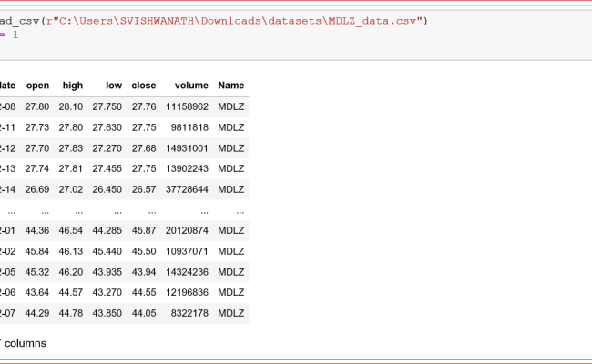Screen dimensions: 592x364
Task: Select volume cell 8322178
Action: coord(189,313)
